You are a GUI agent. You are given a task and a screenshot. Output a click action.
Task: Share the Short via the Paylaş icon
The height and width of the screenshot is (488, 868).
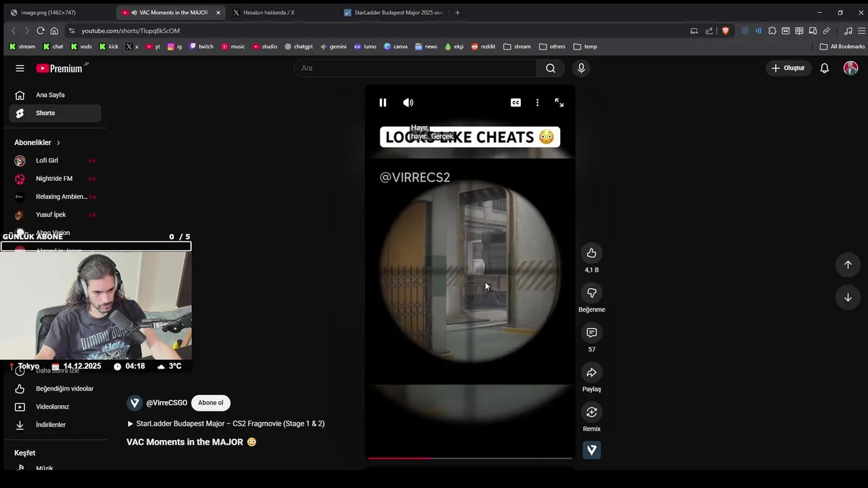tap(591, 372)
